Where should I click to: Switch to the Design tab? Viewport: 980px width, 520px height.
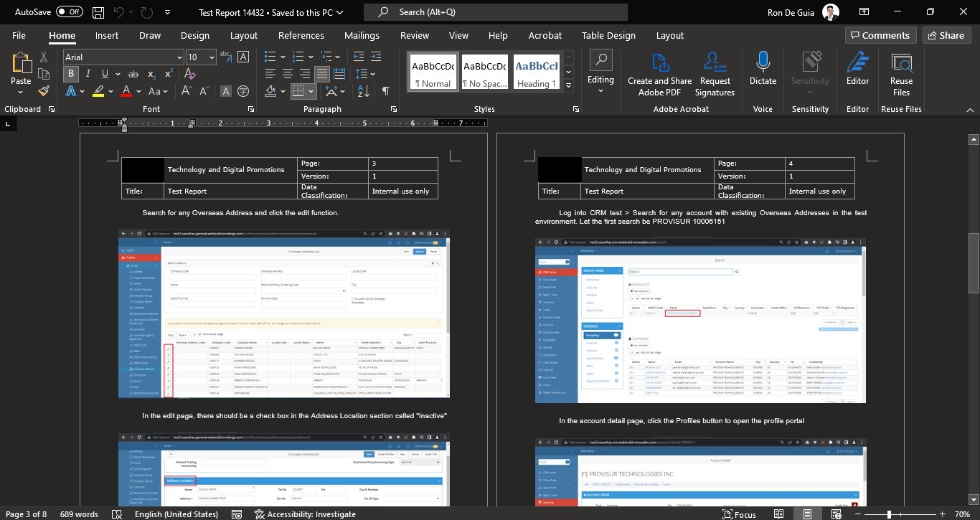point(195,35)
